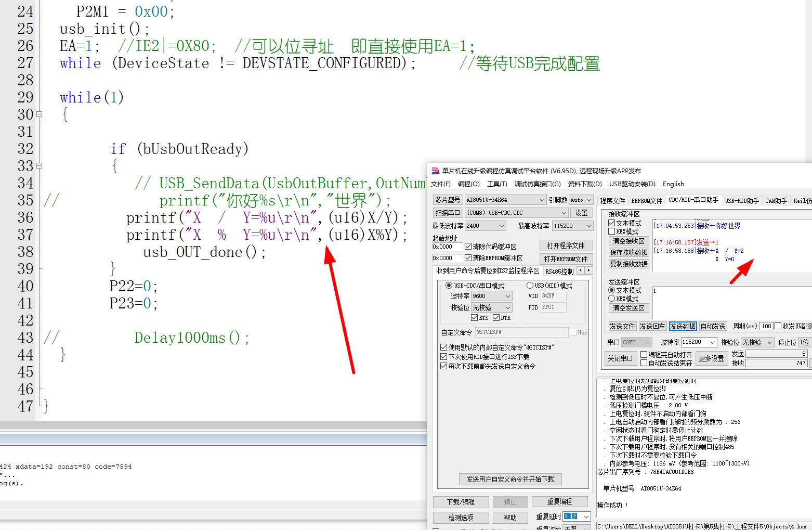This screenshot has width=812, height=530.
Task: Click 发送文件 button
Action: (x=622, y=326)
